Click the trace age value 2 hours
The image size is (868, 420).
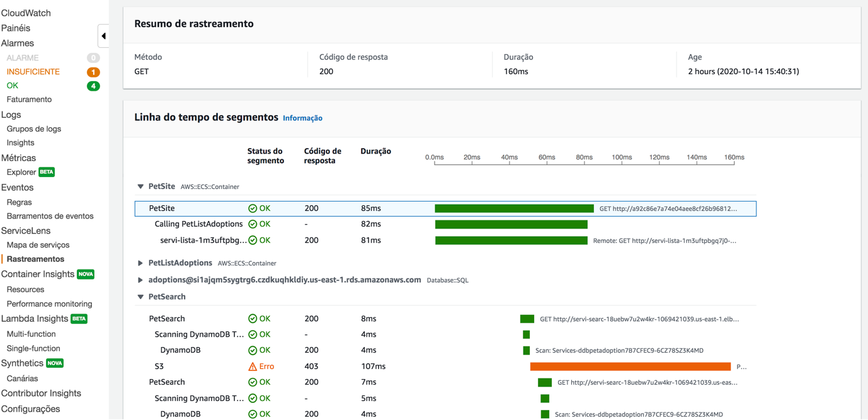pyautogui.click(x=743, y=71)
